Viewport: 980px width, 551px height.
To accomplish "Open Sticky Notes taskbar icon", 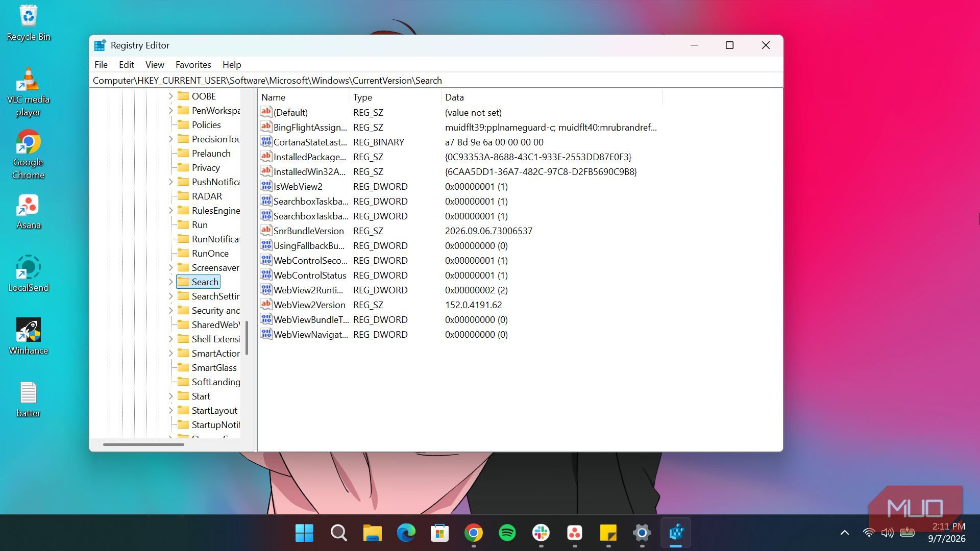I will (608, 533).
